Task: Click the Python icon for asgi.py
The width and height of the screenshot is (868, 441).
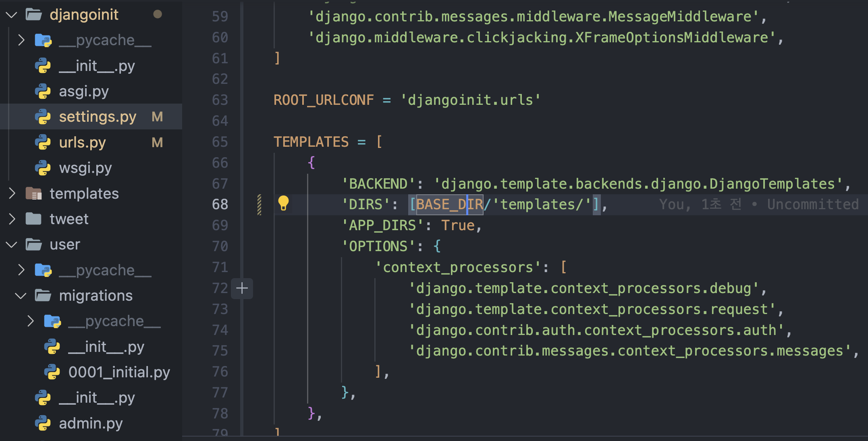Action: click(43, 92)
